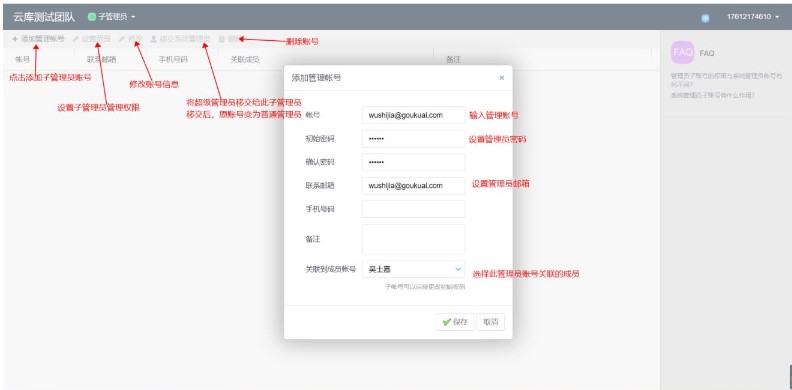The height and width of the screenshot is (390, 792).
Task: Click the round avatar icon beside 17612174610
Action: point(706,18)
